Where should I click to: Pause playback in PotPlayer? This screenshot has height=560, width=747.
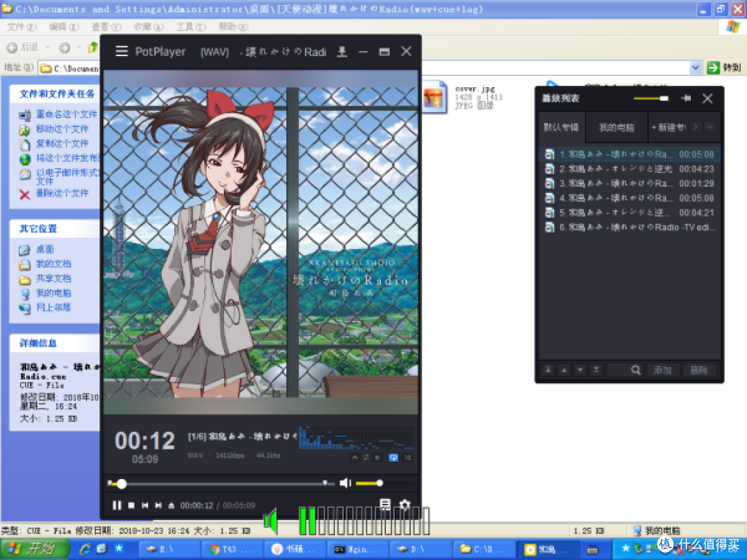(x=117, y=505)
